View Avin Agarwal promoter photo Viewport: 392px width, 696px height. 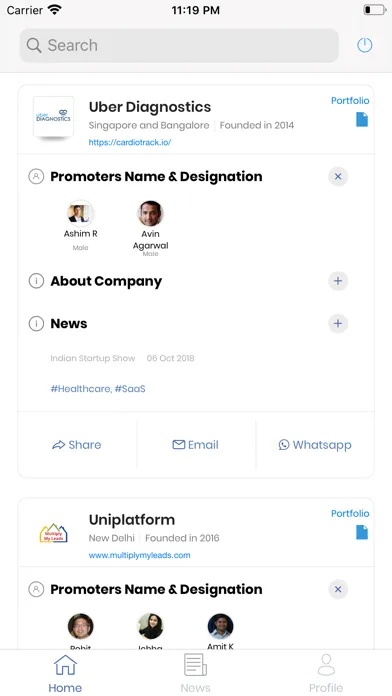(x=150, y=214)
